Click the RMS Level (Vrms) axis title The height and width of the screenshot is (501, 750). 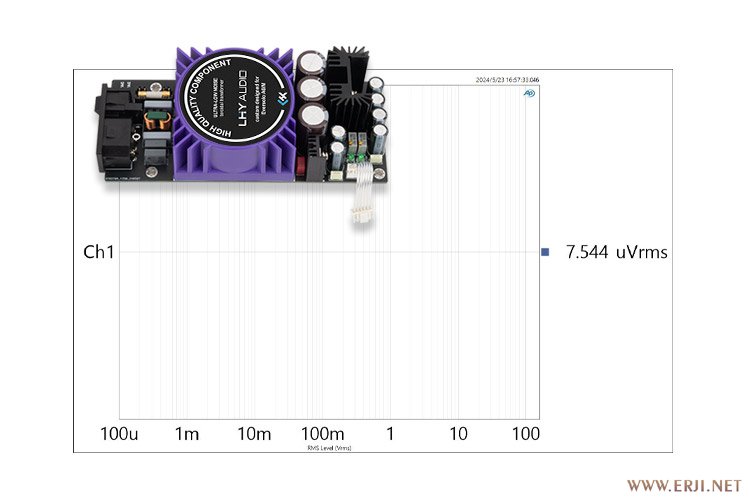click(x=329, y=449)
